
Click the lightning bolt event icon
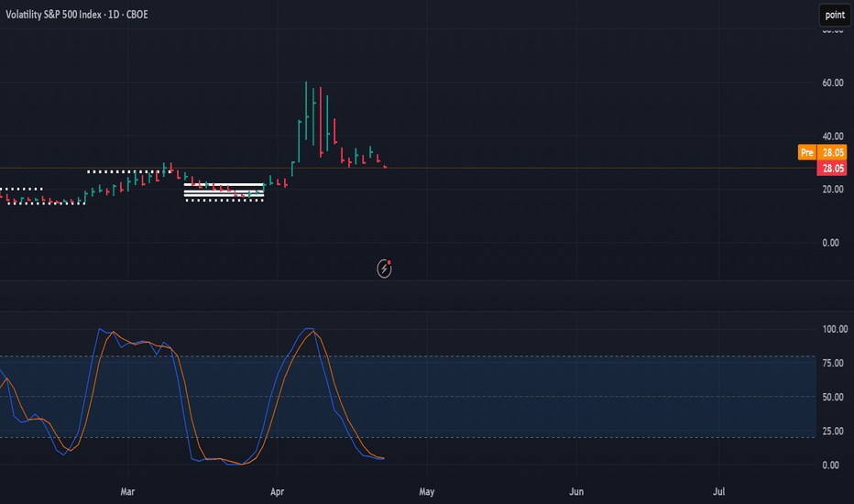[384, 268]
